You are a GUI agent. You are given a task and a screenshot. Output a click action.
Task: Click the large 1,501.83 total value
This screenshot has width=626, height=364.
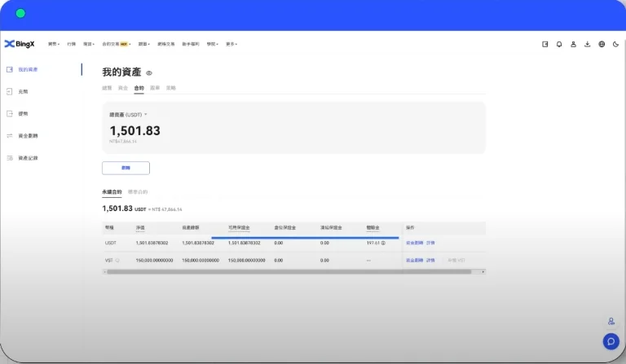pos(135,131)
